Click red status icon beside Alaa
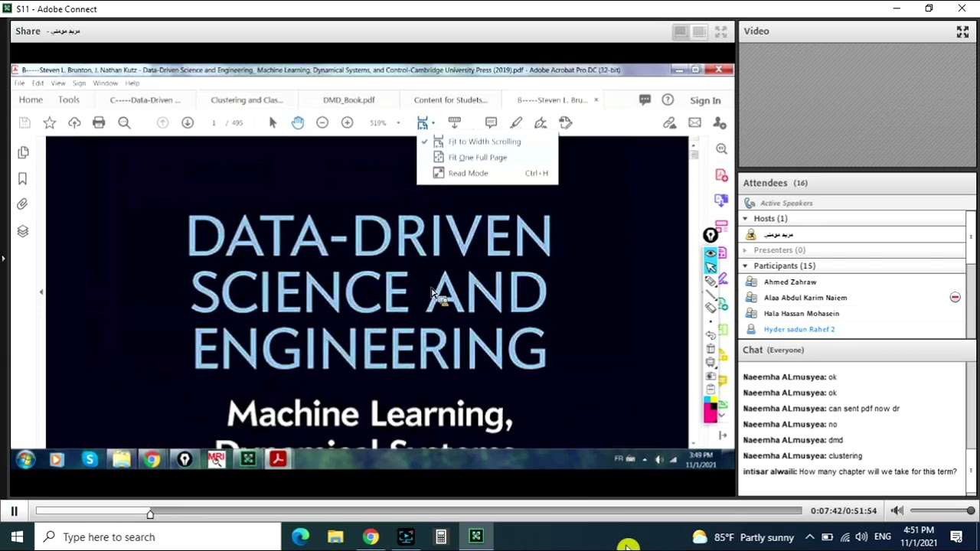Viewport: 980px width, 551px height. [955, 297]
